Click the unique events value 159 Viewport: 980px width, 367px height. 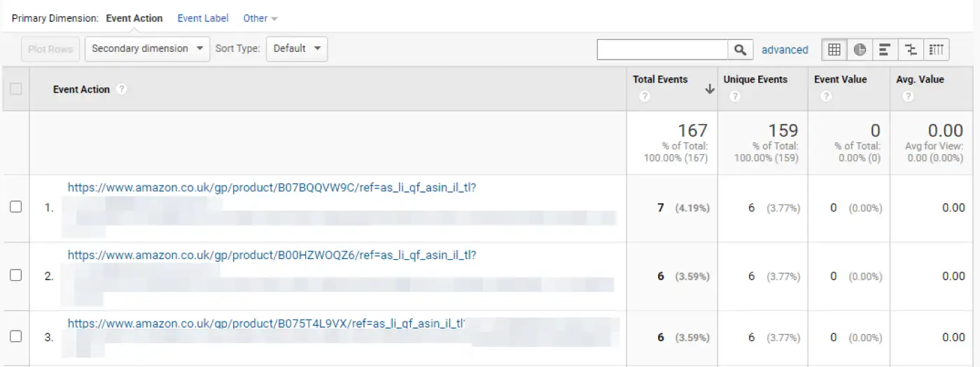783,130
